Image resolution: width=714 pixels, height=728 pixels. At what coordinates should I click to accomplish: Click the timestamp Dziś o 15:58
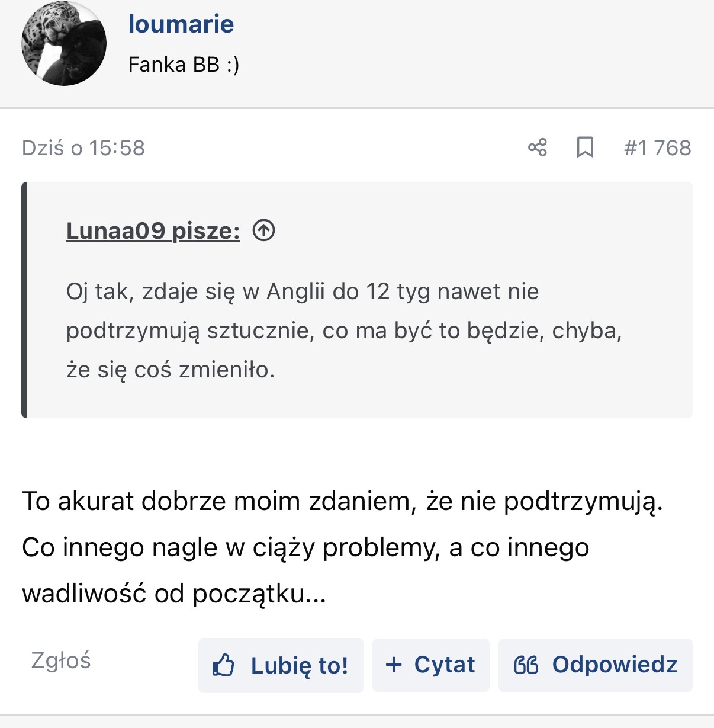pyautogui.click(x=83, y=148)
